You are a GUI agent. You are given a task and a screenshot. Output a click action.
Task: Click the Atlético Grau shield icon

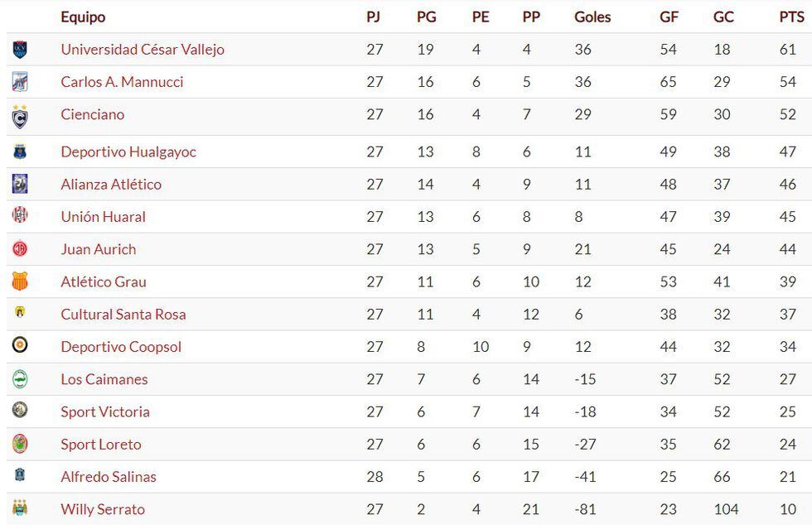(x=20, y=281)
